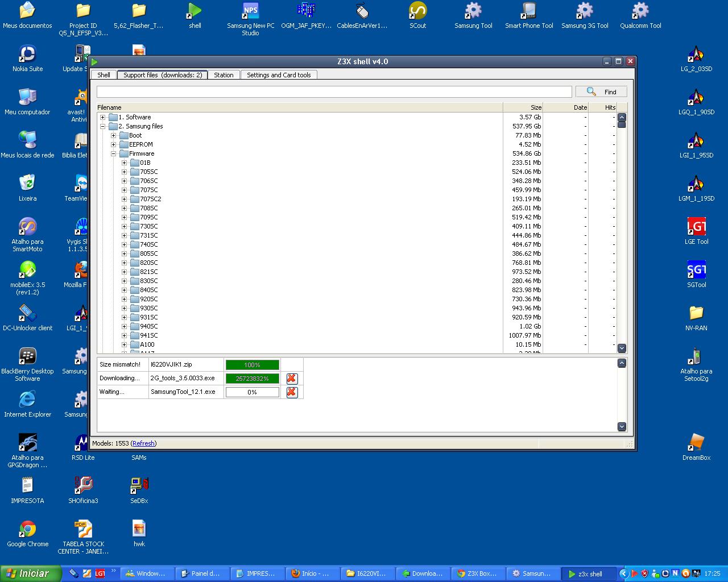Expand the Boot folder node
The image size is (728, 582).
(113, 135)
